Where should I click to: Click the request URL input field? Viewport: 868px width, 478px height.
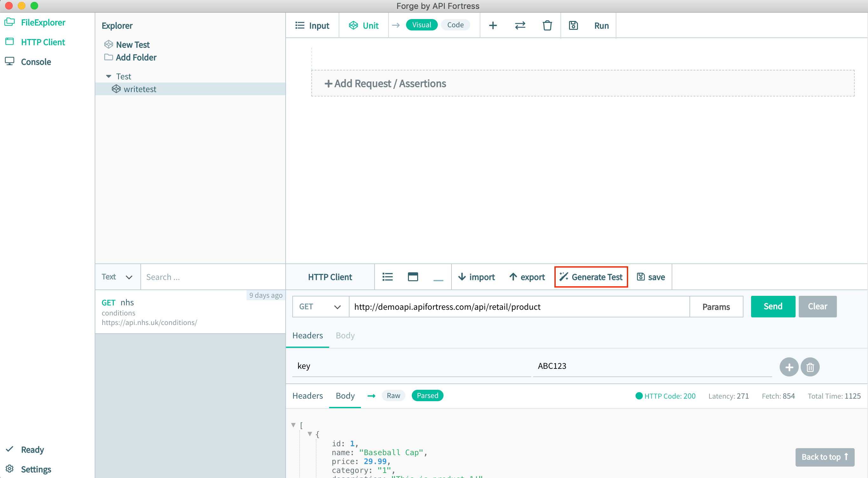519,307
